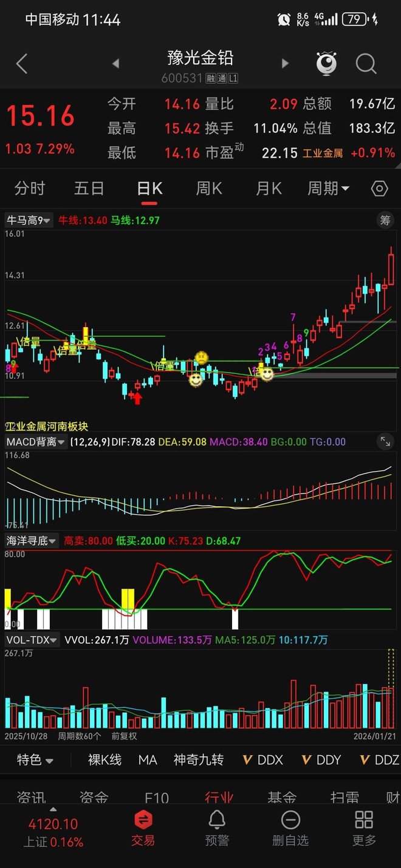401x868 pixels.
Task: Tap the back arrow icon
Action: (22, 64)
